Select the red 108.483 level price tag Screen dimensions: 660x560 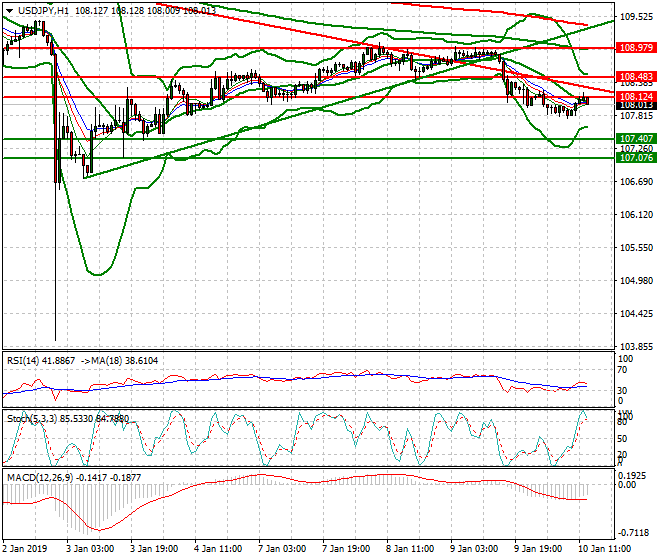tap(636, 76)
